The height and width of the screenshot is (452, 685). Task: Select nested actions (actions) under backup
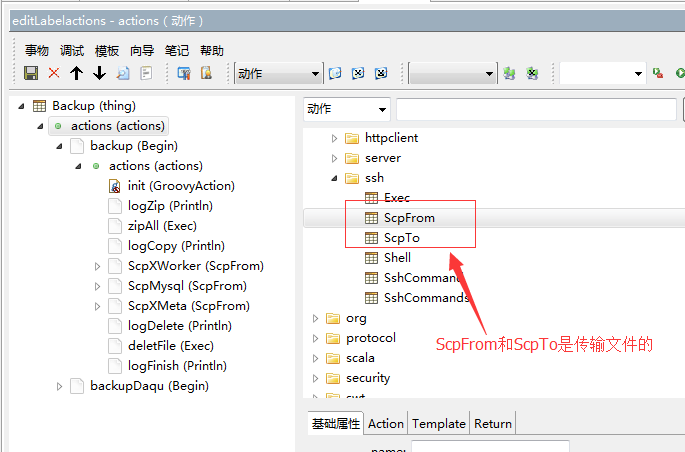coord(156,166)
